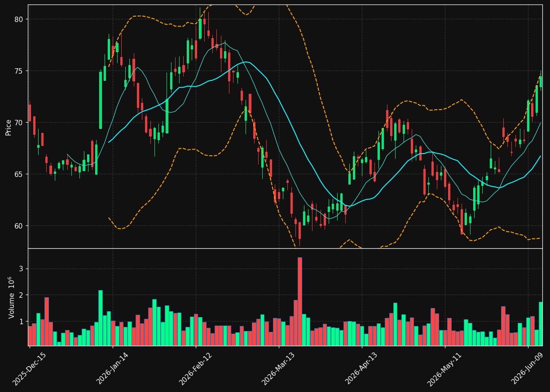Click the Volume axis title
550x392 pixels.
(11, 297)
